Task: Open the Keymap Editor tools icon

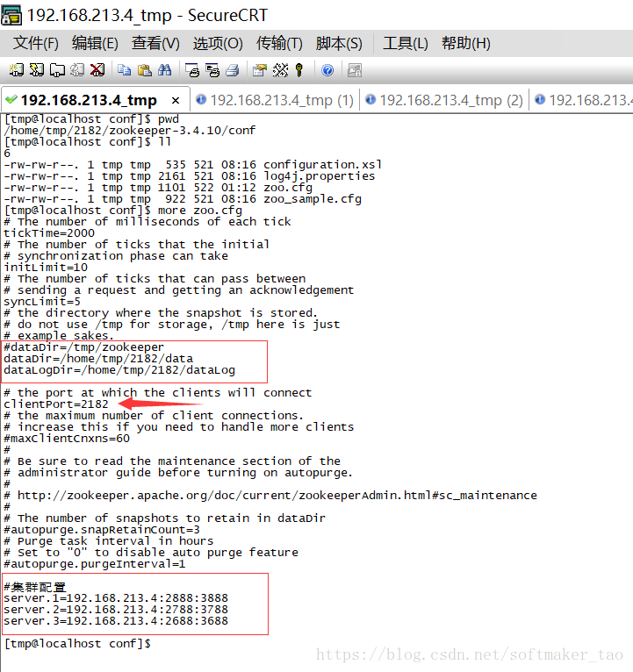Action: (280, 70)
